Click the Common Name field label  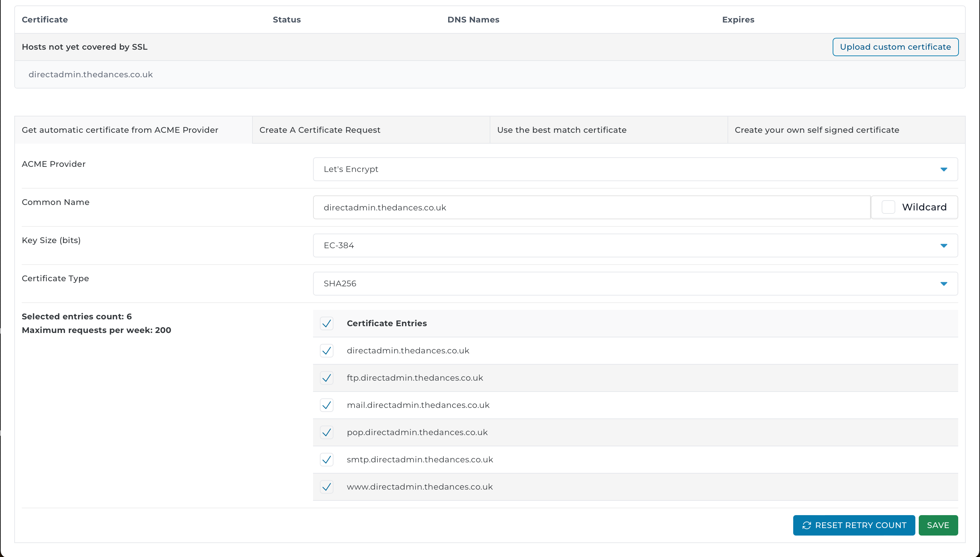point(55,202)
